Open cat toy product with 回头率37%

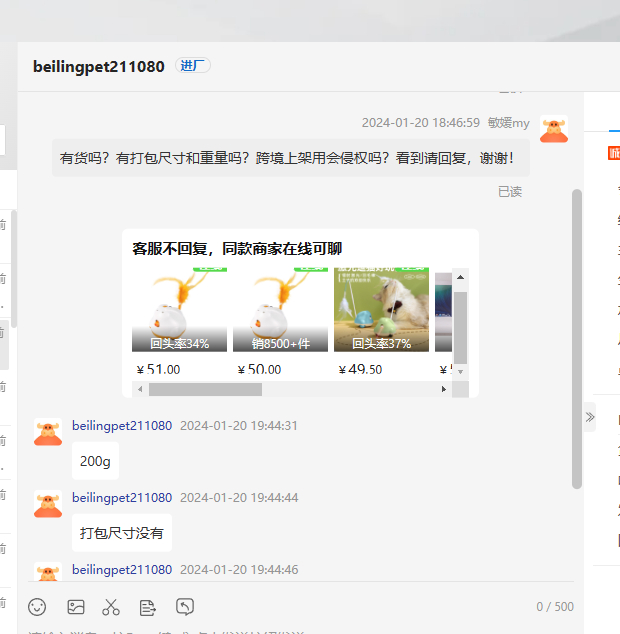381,311
